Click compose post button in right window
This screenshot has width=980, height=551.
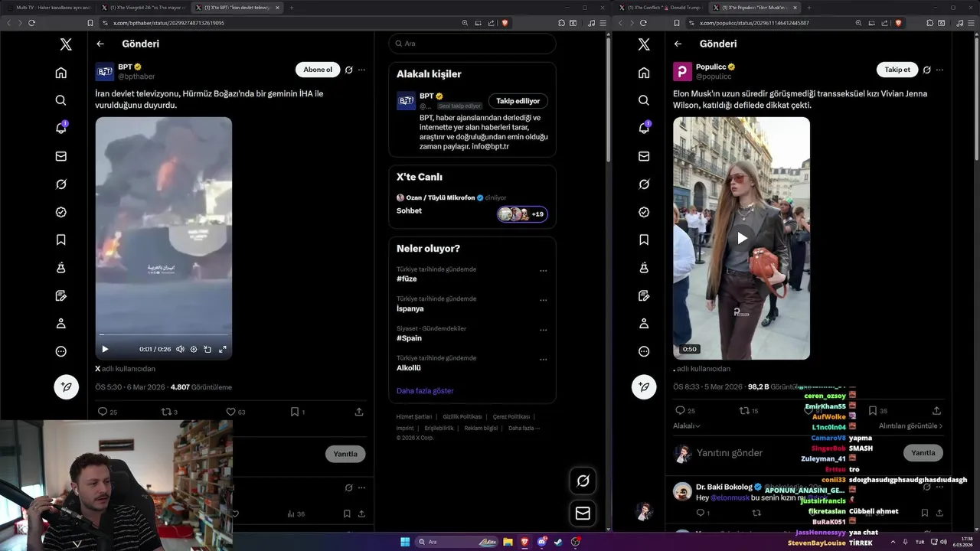[644, 387]
